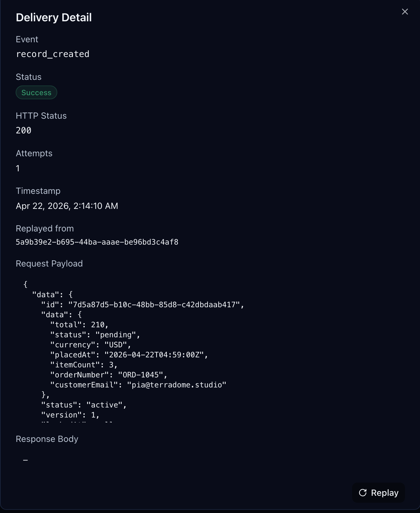Click the currency USD line
This screenshot has height=513, width=420.
point(90,345)
